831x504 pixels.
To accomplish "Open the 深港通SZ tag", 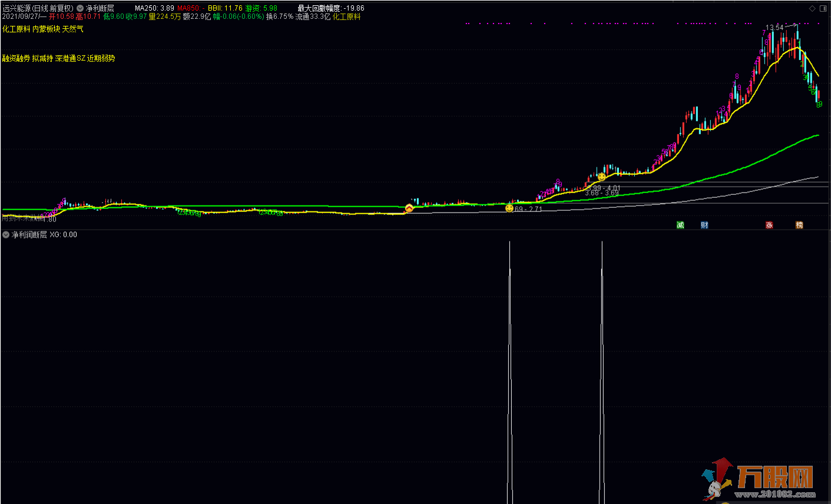I will click(70, 58).
